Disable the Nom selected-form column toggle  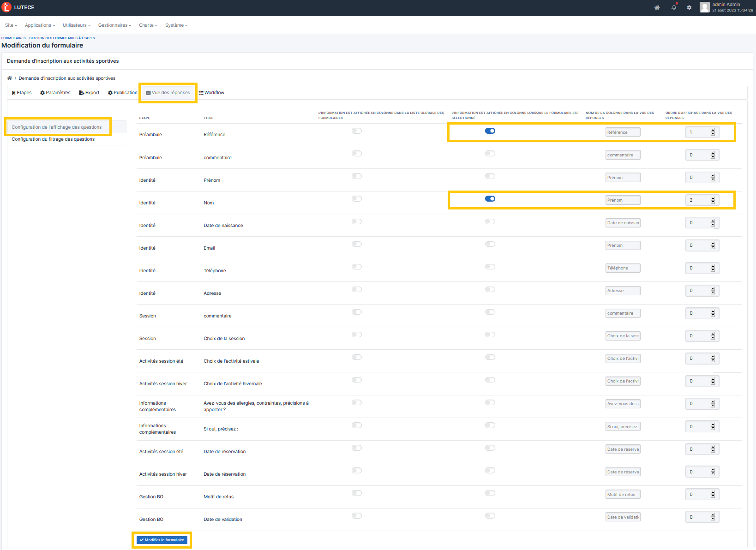(x=490, y=198)
